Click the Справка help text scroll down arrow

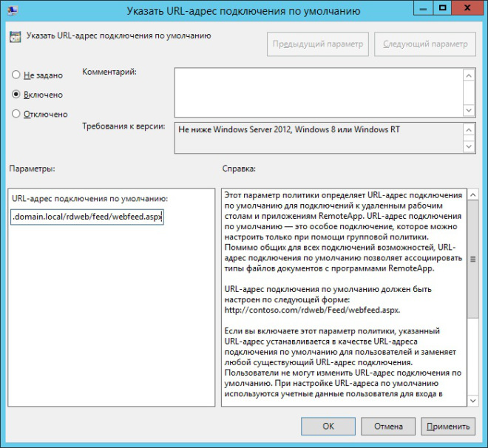pos(473,400)
